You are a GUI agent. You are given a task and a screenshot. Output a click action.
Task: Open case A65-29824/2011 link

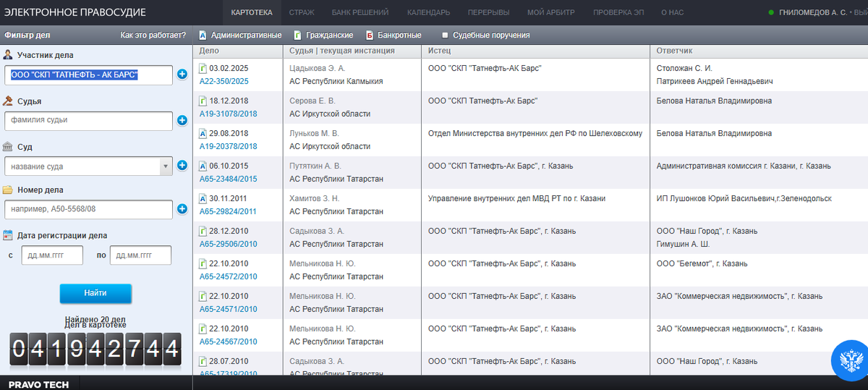(x=228, y=211)
